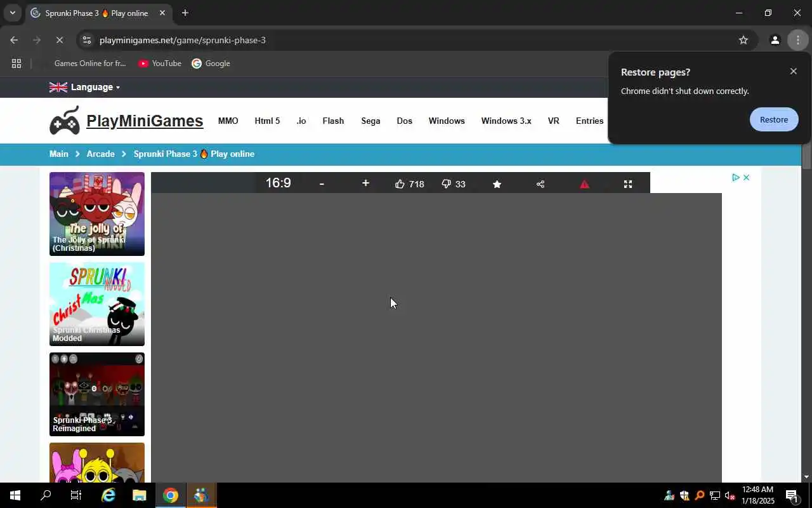Screen dimensions: 812x508
Task: Add game to favorites with star icon
Action: (x=497, y=184)
